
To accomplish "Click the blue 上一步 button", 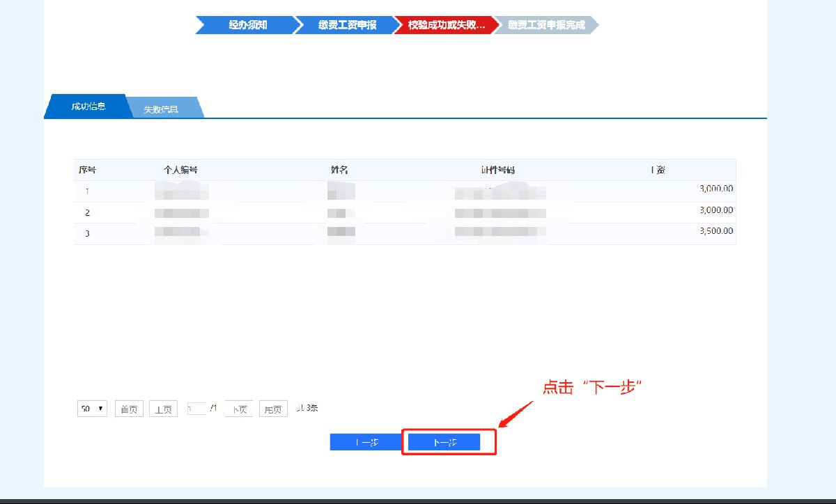I will click(366, 442).
